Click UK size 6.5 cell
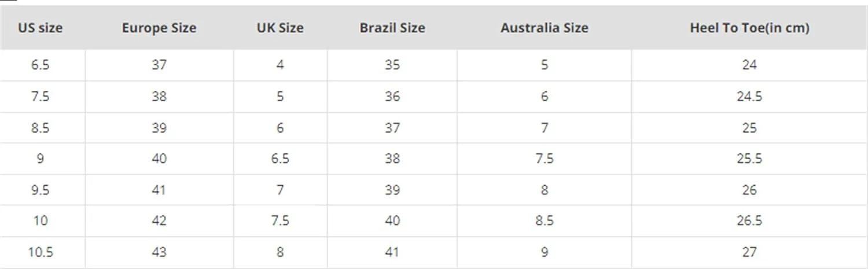This screenshot has height=269, width=868. (280, 159)
